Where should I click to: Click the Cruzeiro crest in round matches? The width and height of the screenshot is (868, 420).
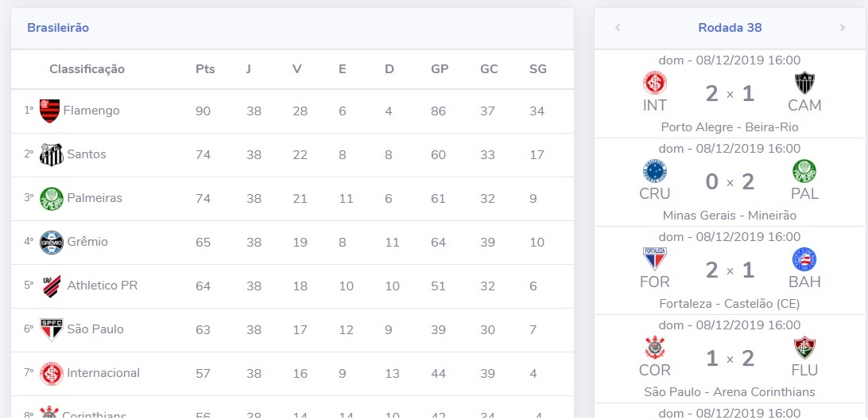(x=655, y=172)
